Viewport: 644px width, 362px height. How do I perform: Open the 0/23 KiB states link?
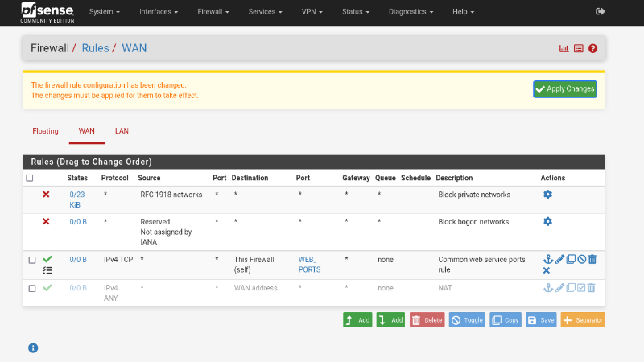[x=77, y=200]
